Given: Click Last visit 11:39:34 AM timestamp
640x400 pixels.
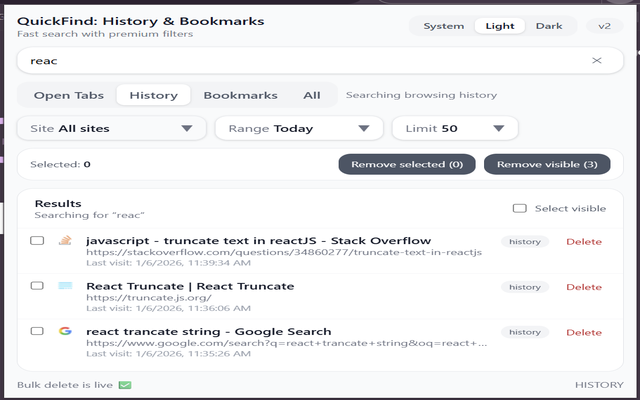Looking at the screenshot, I should tap(168, 263).
